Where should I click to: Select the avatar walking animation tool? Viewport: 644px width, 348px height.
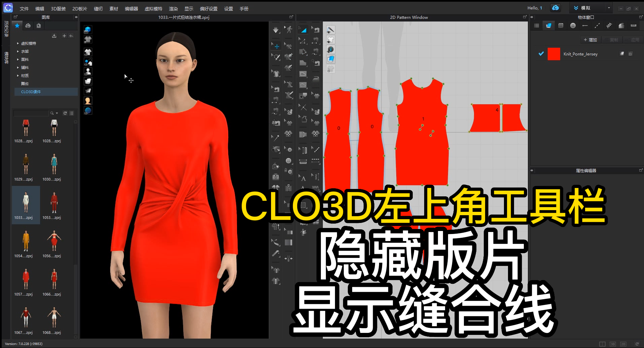(x=289, y=30)
